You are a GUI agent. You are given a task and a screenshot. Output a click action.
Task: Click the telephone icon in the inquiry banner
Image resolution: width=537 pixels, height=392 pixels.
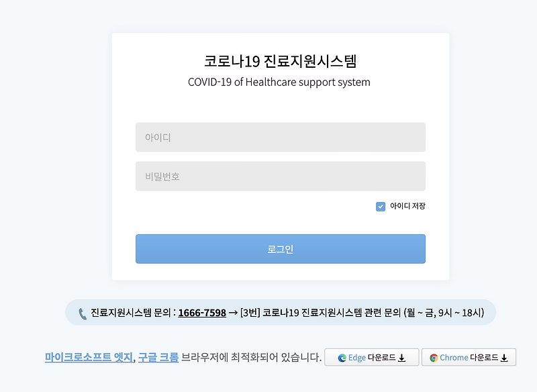(81, 311)
